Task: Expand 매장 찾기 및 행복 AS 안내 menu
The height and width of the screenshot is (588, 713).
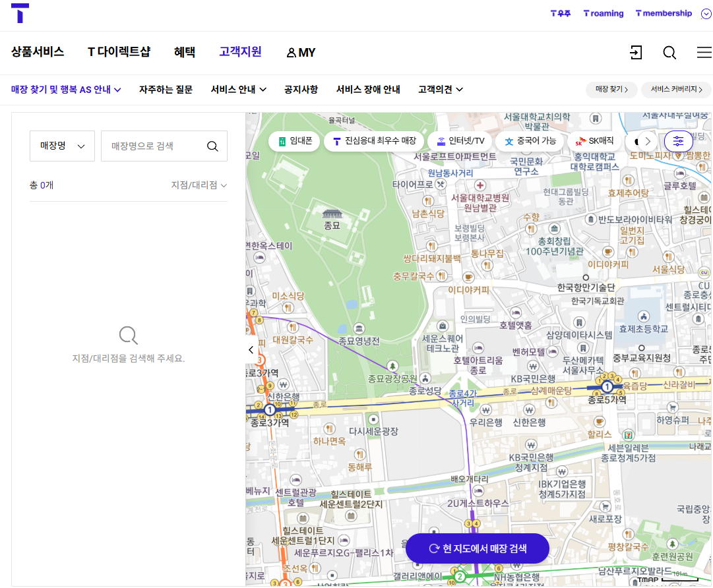Action: tap(66, 90)
